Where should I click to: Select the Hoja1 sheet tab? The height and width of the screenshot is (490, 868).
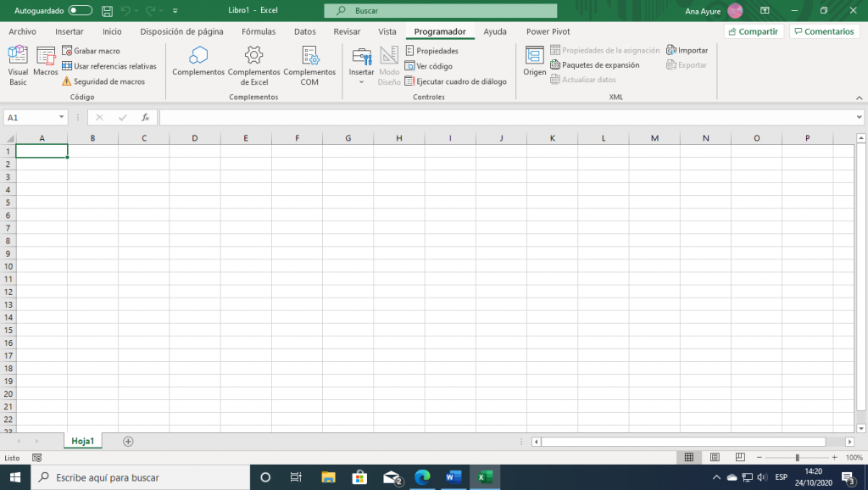tap(82, 442)
